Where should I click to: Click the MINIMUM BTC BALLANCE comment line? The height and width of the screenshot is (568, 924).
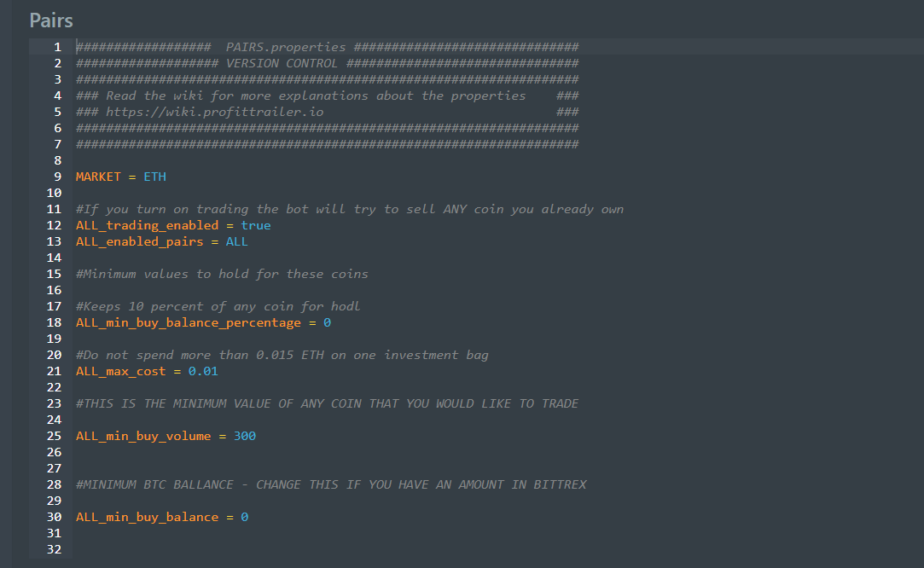331,484
